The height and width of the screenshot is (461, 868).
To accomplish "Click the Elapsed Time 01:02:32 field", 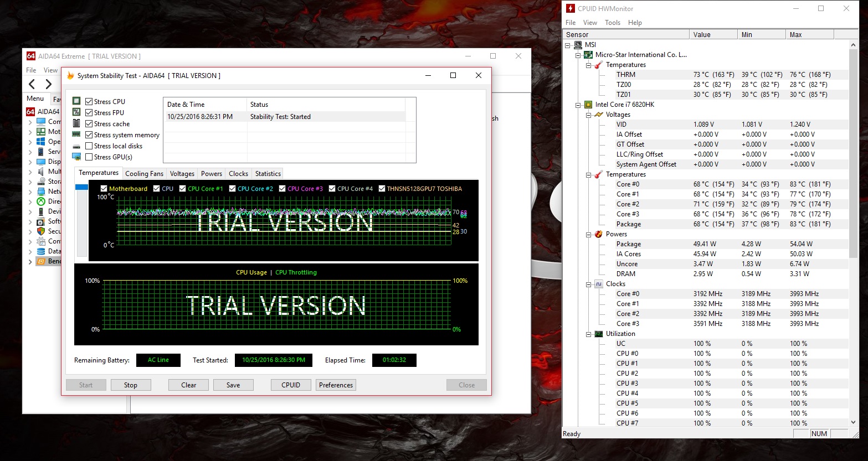I will pyautogui.click(x=394, y=360).
